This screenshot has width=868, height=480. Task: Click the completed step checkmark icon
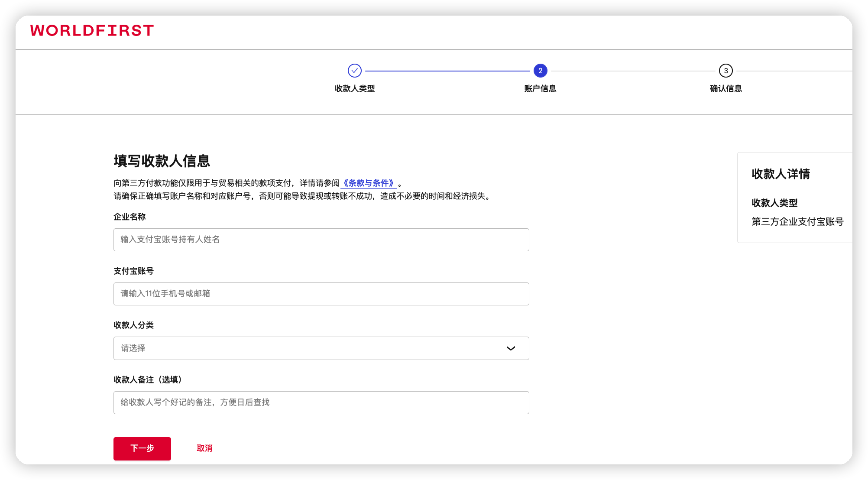[x=354, y=71]
